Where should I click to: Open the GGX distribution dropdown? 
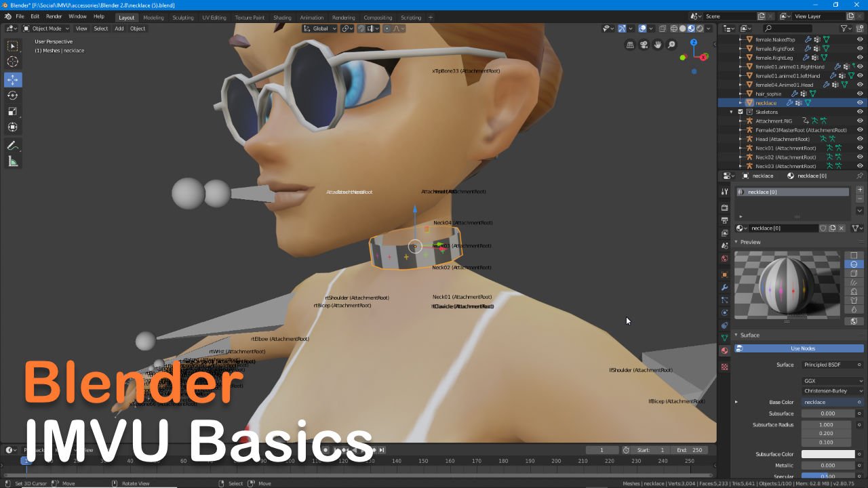click(x=833, y=381)
